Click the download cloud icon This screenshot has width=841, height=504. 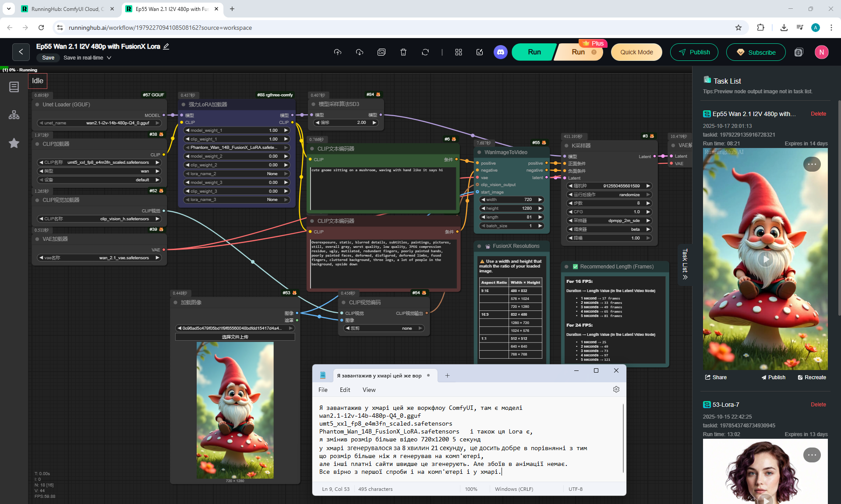(x=360, y=52)
